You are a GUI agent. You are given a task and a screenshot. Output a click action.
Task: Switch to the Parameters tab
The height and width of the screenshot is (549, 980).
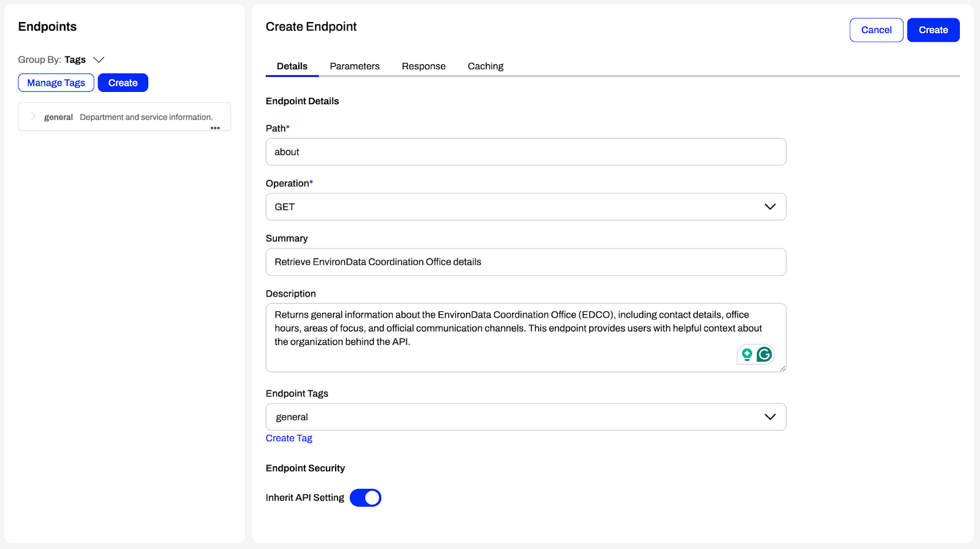pyautogui.click(x=354, y=66)
